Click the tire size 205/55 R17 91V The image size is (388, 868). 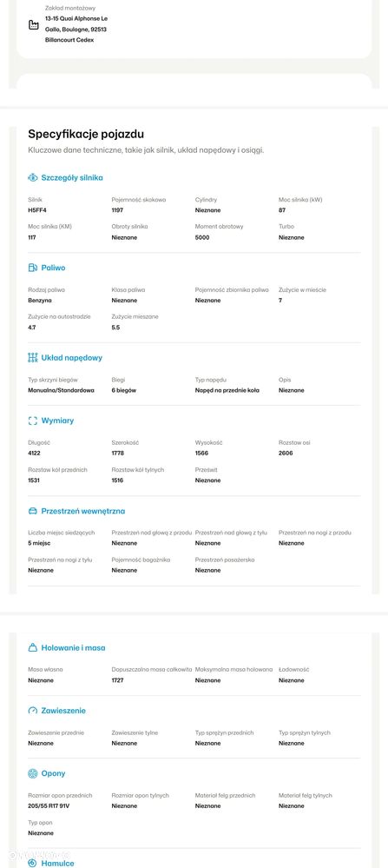click(47, 806)
